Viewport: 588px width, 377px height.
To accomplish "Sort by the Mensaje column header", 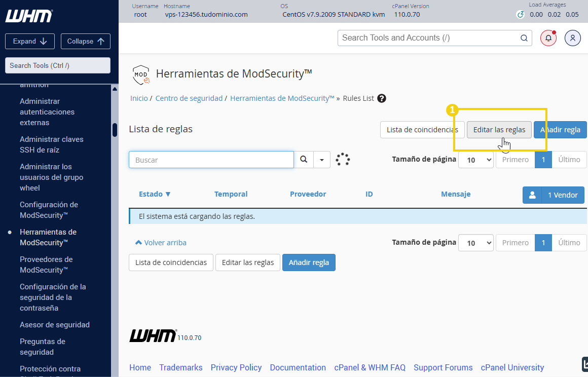I will click(x=456, y=194).
